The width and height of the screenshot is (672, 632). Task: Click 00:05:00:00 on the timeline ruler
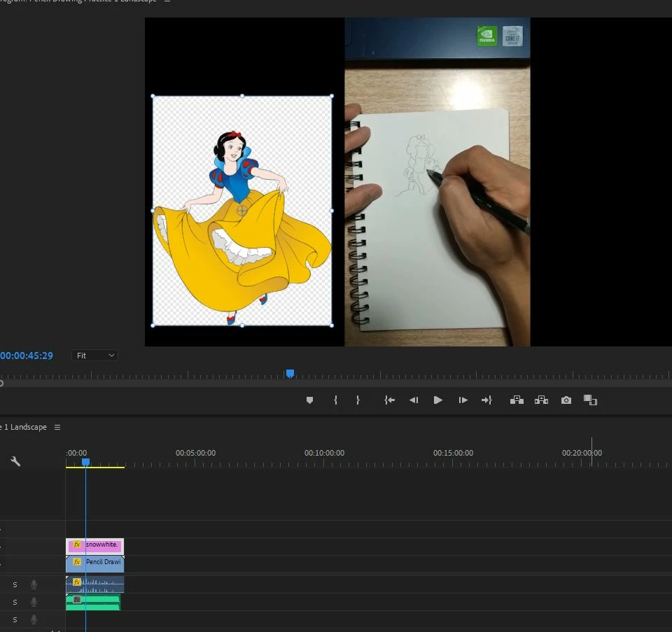(195, 453)
